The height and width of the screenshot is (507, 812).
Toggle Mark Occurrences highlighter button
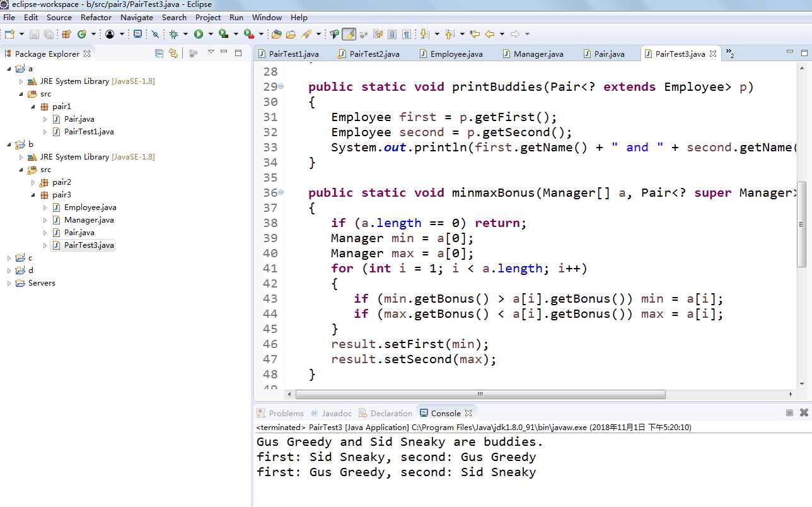tap(349, 34)
